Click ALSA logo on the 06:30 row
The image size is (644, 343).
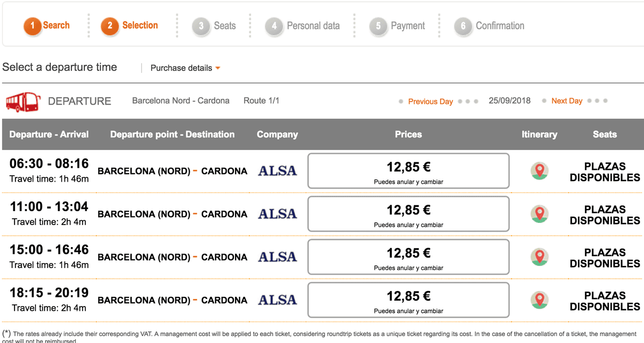[277, 171]
